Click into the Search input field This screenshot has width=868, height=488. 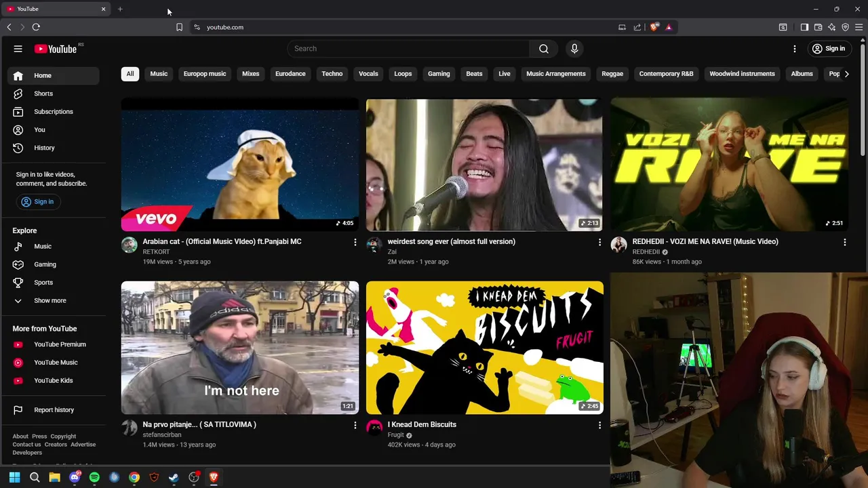tap(408, 49)
